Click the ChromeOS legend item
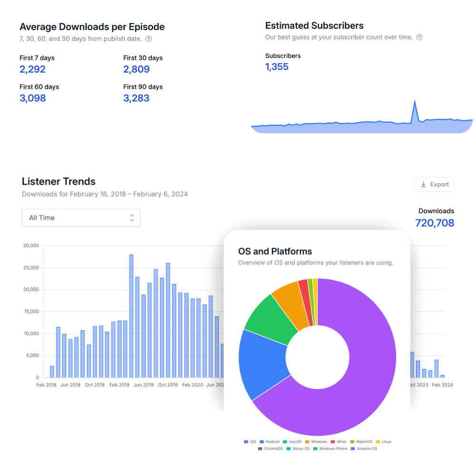Viewport: 476px width, 476px height. tap(270, 448)
